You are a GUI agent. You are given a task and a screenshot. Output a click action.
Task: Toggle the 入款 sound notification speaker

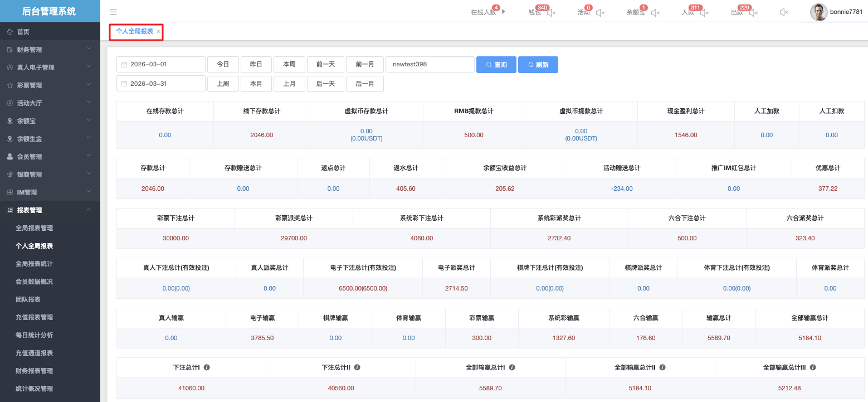(x=704, y=12)
